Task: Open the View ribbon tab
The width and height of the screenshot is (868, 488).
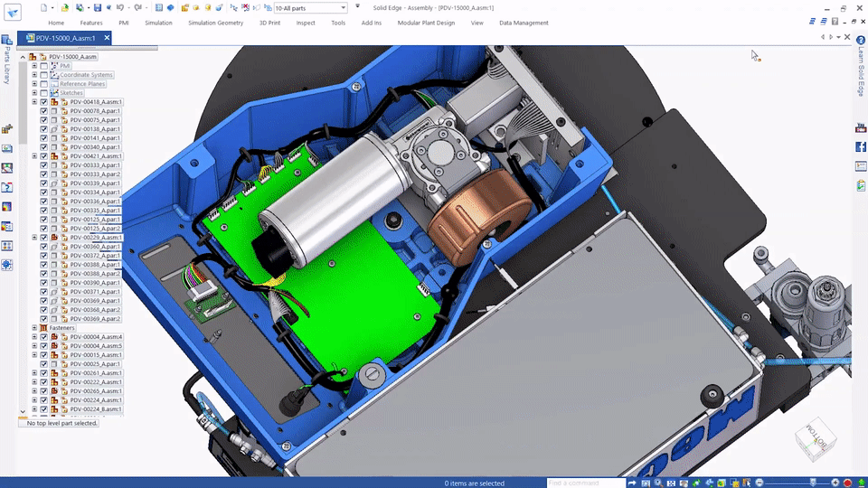Action: pyautogui.click(x=477, y=23)
